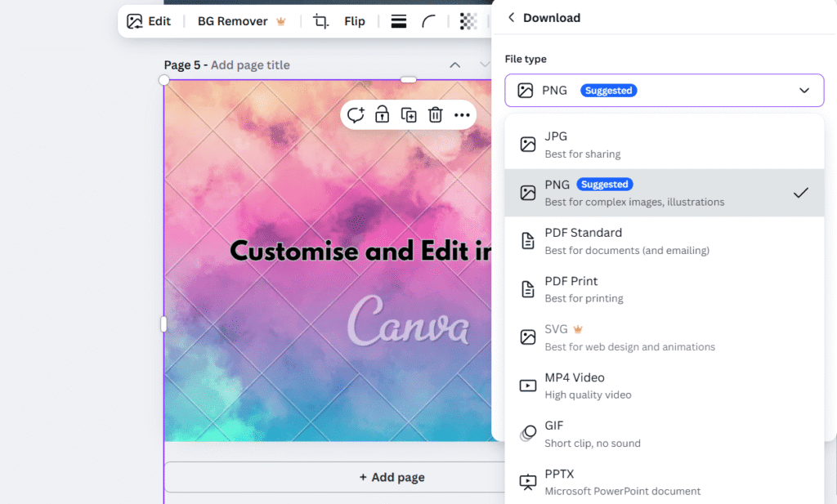Click the 'Page 5' label
Screen dimensions: 837x504
(182, 65)
